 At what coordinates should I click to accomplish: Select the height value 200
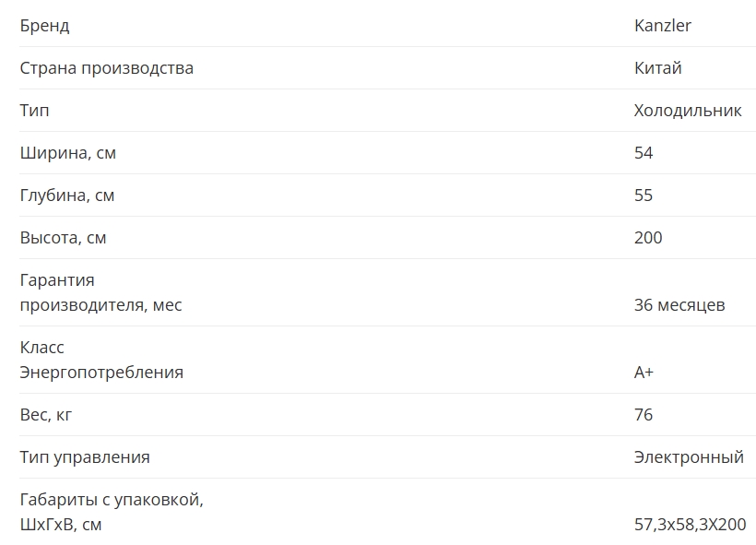pyautogui.click(x=648, y=238)
